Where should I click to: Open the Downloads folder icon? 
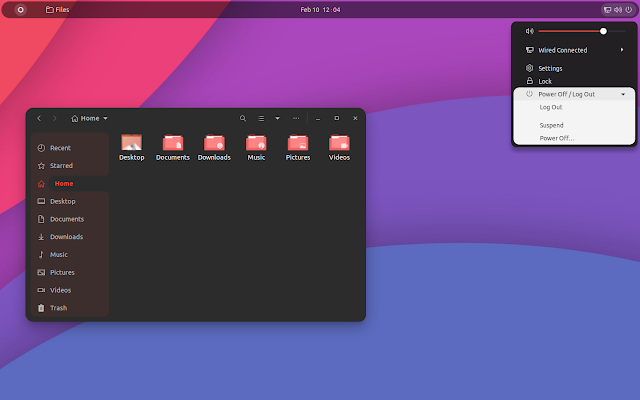[x=214, y=147]
